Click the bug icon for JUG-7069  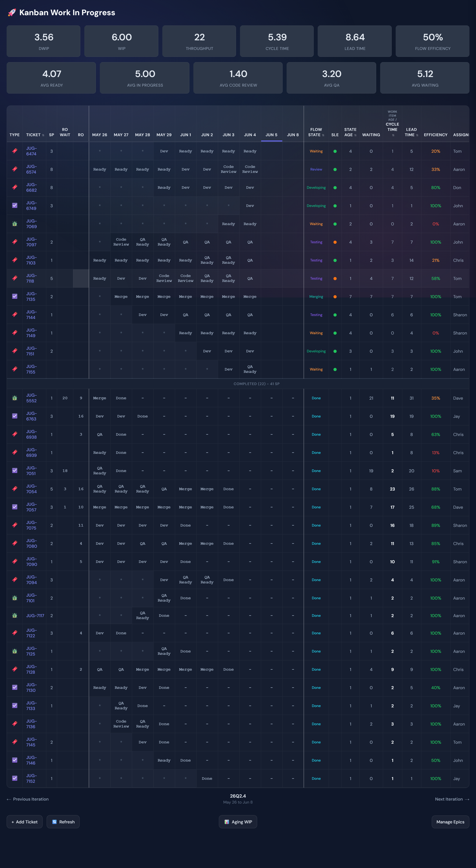tap(15, 224)
